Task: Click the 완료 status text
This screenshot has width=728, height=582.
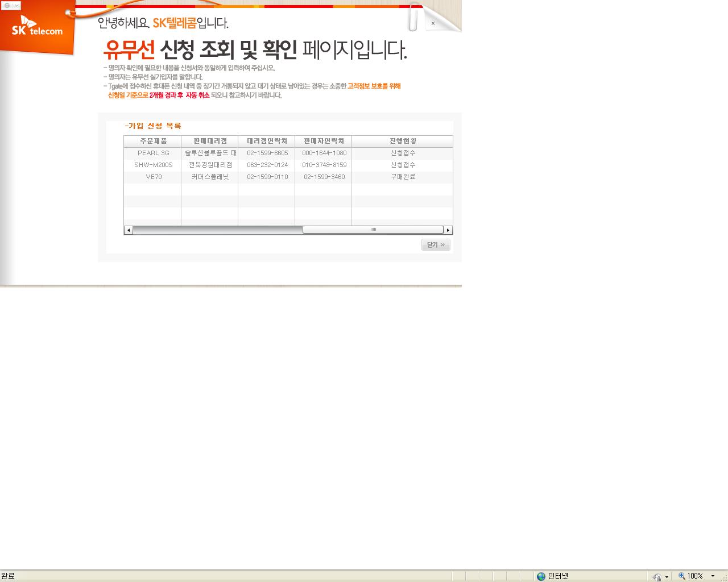Action: 8,576
